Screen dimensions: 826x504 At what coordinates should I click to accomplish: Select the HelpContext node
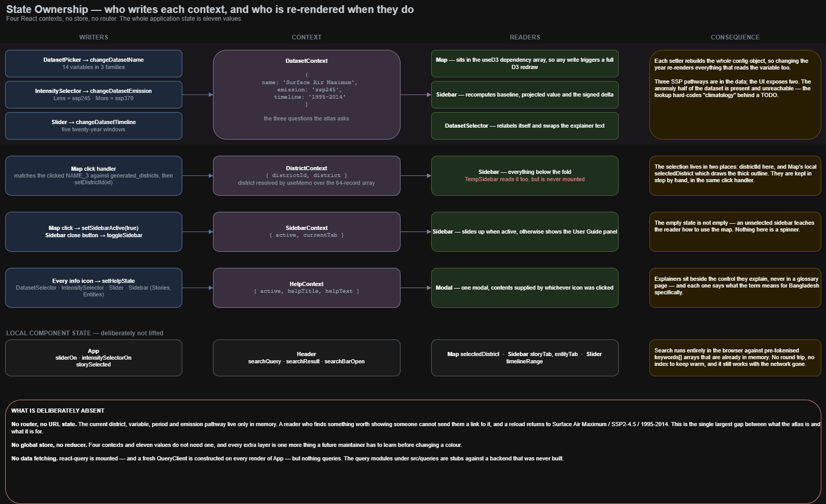[307, 288]
